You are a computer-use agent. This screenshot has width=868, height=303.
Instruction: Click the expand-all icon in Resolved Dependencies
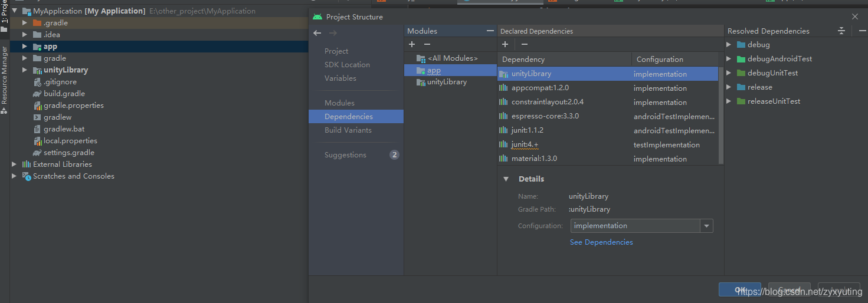pos(841,31)
